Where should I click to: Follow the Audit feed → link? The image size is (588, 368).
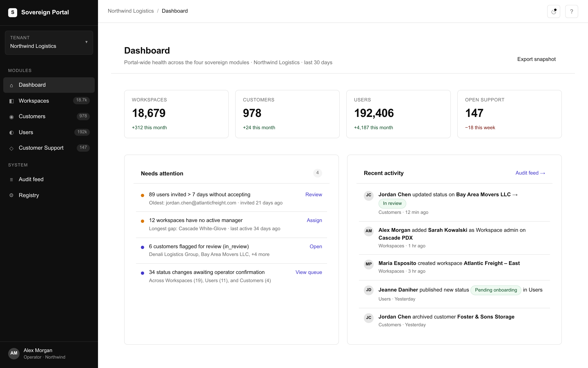(x=530, y=173)
